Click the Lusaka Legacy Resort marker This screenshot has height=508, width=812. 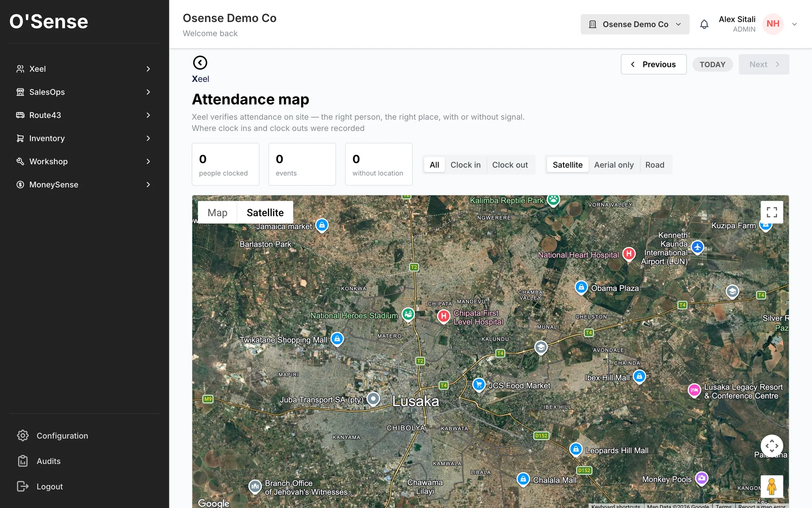point(694,391)
